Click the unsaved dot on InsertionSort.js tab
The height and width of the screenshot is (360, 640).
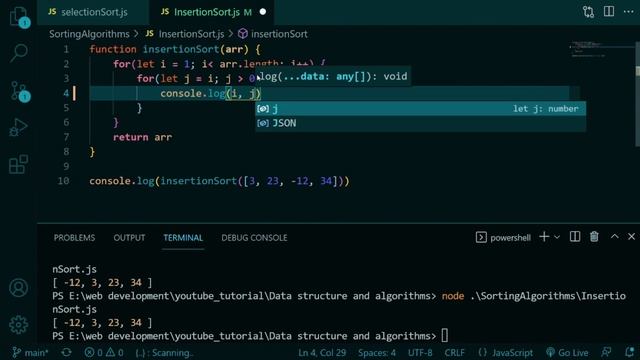pos(263,12)
